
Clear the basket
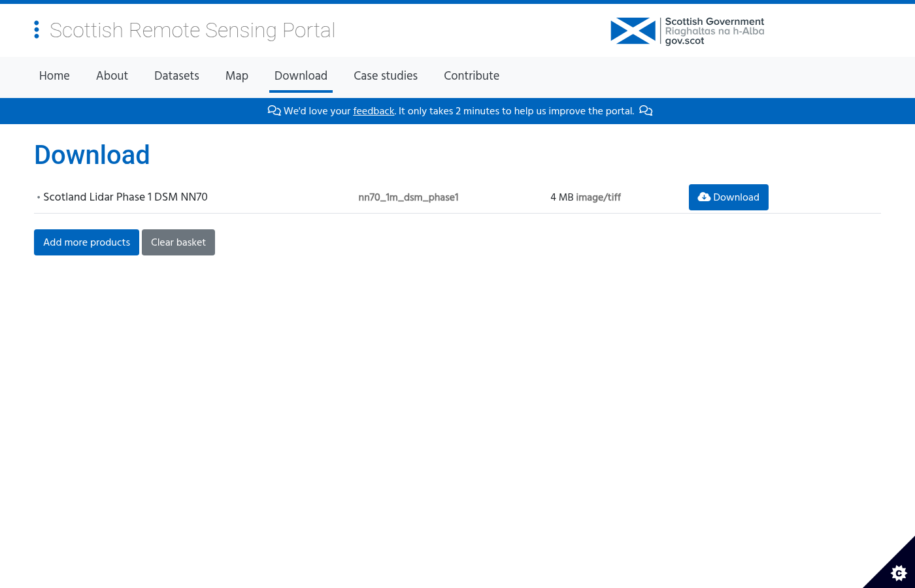[x=178, y=242]
